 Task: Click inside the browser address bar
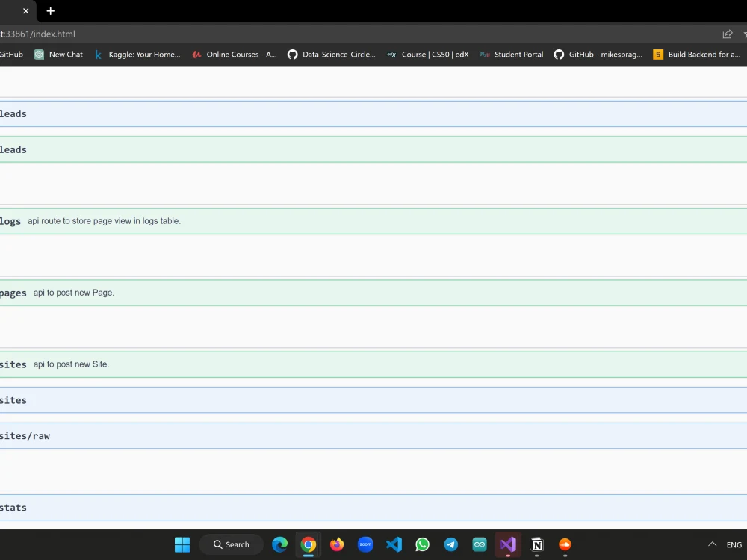pyautogui.click(x=299, y=34)
